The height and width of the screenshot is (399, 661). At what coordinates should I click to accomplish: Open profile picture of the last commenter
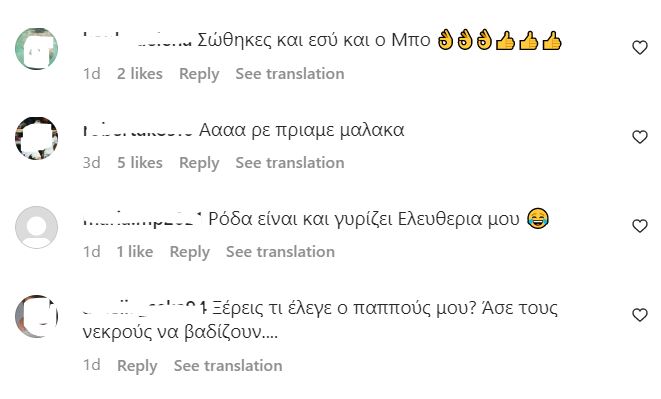[x=36, y=316]
